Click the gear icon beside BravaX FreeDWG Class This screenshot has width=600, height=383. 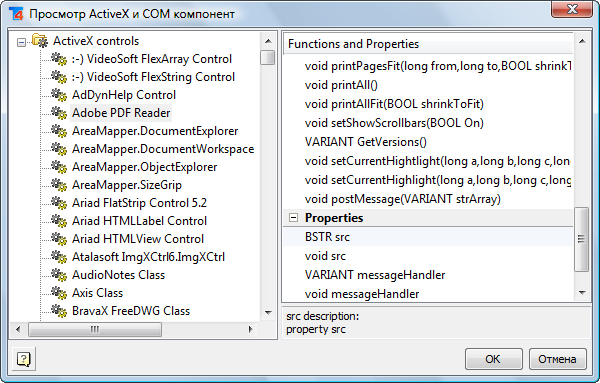pos(59,311)
